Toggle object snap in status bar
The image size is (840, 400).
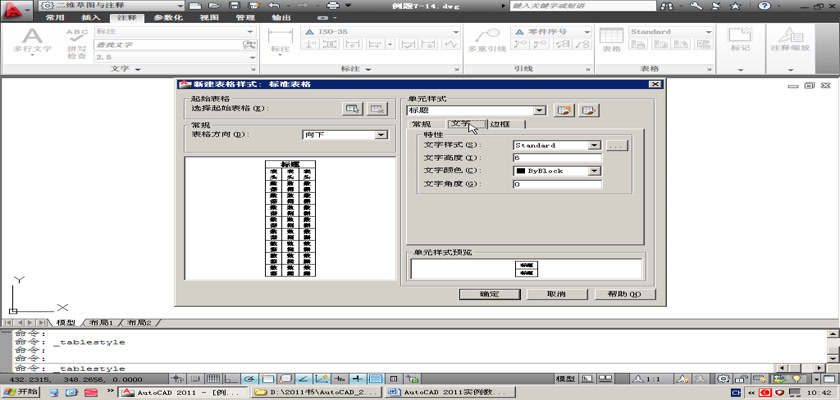pos(268,379)
